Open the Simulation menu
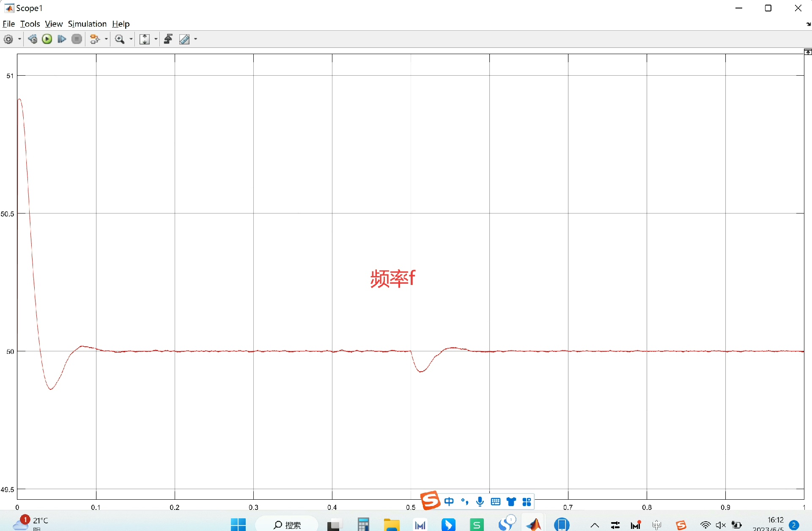Image resolution: width=812 pixels, height=531 pixels. (87, 24)
